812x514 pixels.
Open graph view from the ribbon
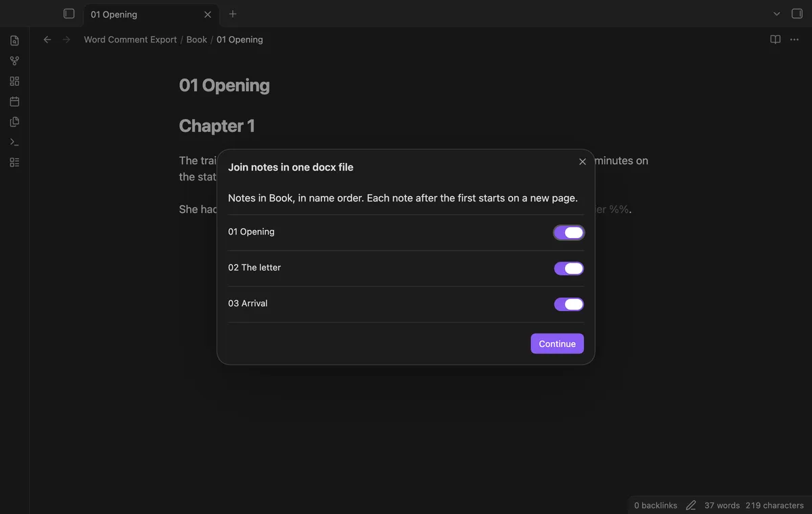14,61
